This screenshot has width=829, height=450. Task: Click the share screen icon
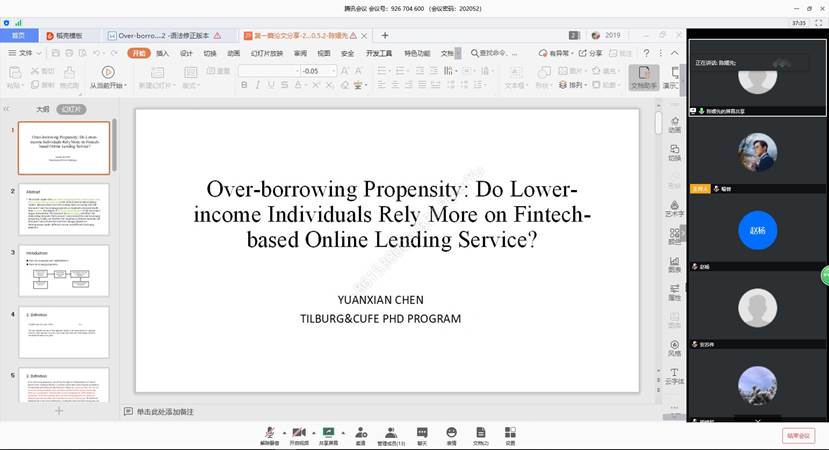pyautogui.click(x=327, y=431)
